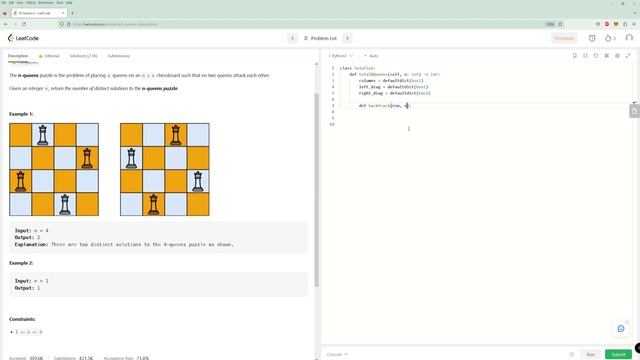Go to the next problem arrow
Screen dimensions: 640x360
pos(347,38)
